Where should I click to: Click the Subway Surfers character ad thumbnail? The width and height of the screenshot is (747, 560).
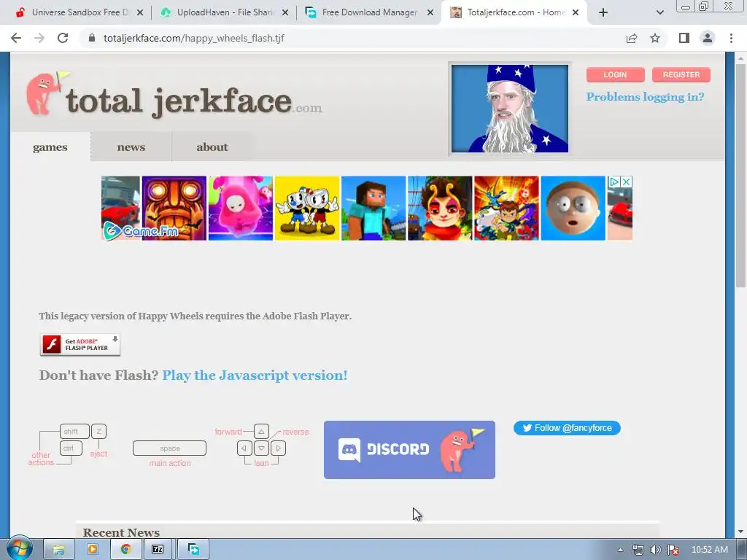pyautogui.click(x=440, y=208)
